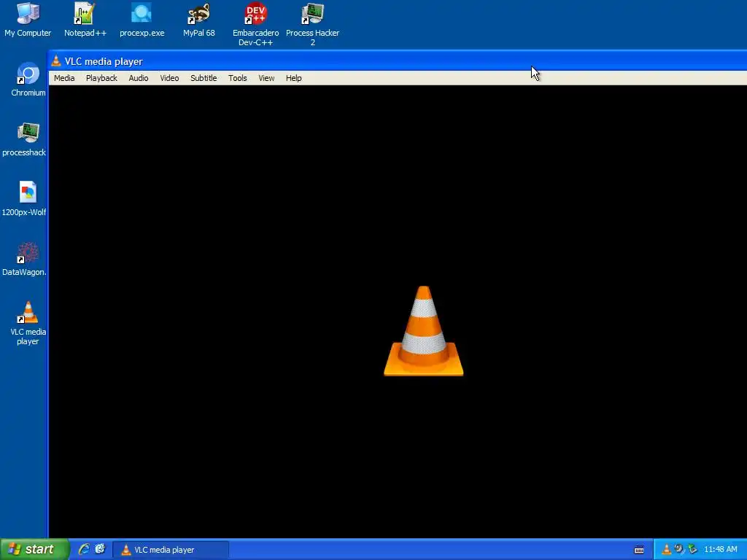Select the Process Hacker 2 desktop shortcut

coord(312,24)
